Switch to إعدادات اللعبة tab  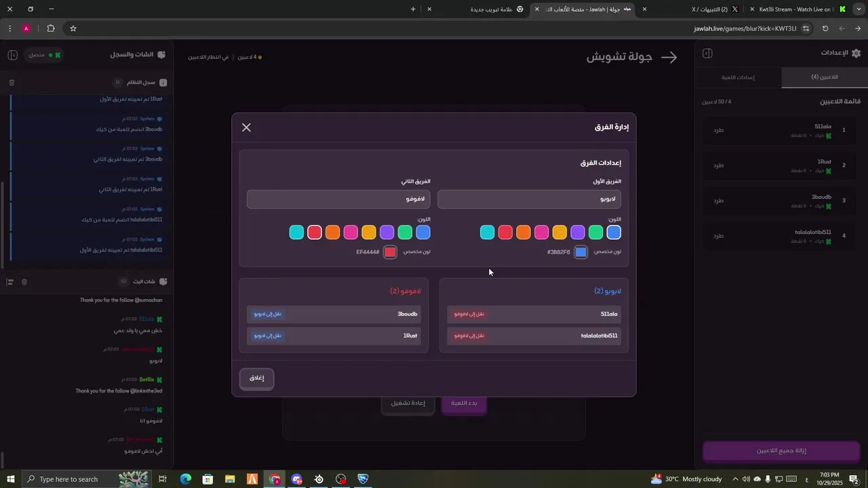point(738,77)
